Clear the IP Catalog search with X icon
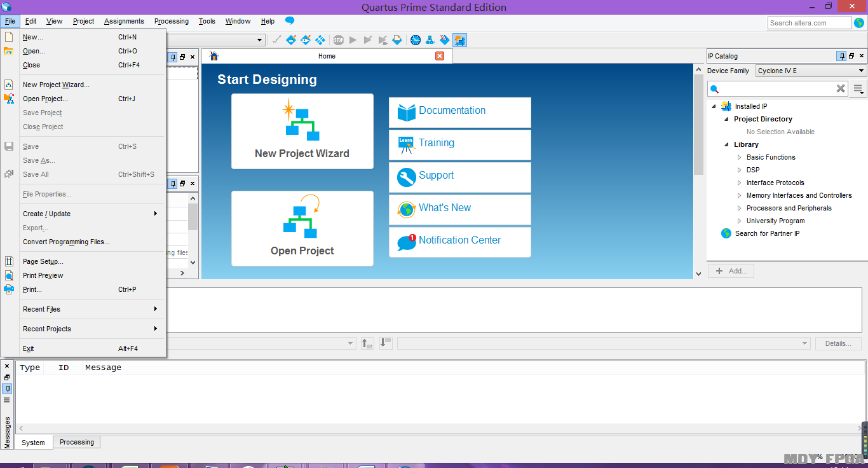The width and height of the screenshot is (868, 468). (x=841, y=88)
